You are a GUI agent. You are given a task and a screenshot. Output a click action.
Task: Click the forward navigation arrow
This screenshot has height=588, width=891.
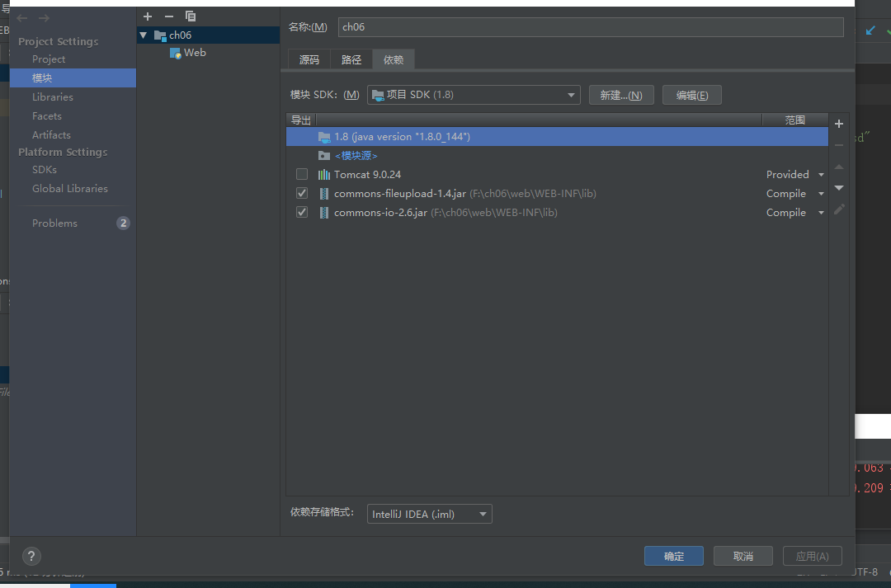click(x=44, y=18)
